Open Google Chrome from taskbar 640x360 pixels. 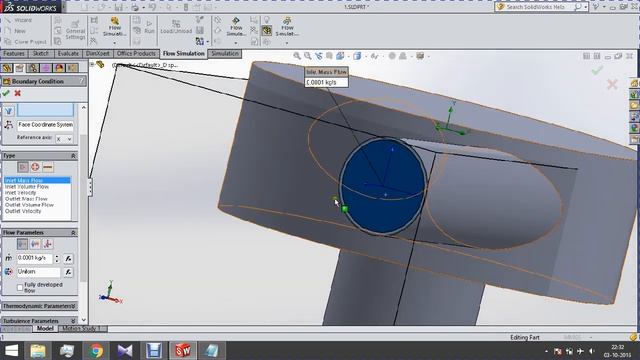(x=96, y=351)
